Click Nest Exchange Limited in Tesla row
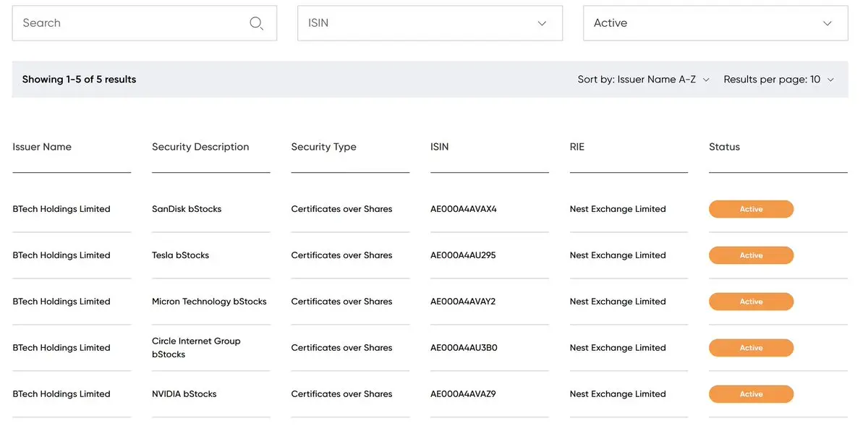The width and height of the screenshot is (868, 439). pyautogui.click(x=618, y=255)
